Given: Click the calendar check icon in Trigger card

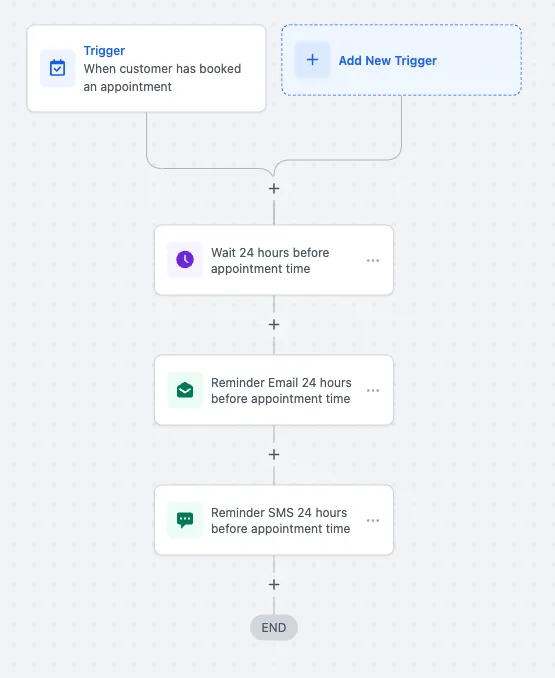Looking at the screenshot, I should tap(57, 68).
